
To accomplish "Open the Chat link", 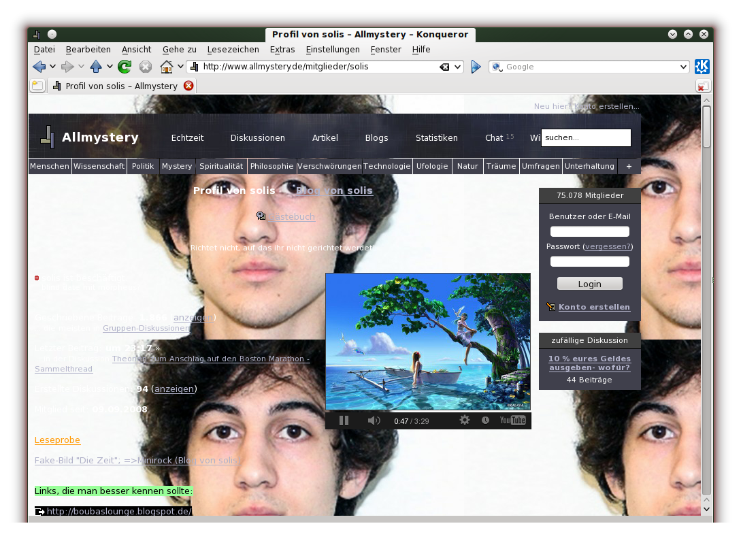I will [x=494, y=137].
